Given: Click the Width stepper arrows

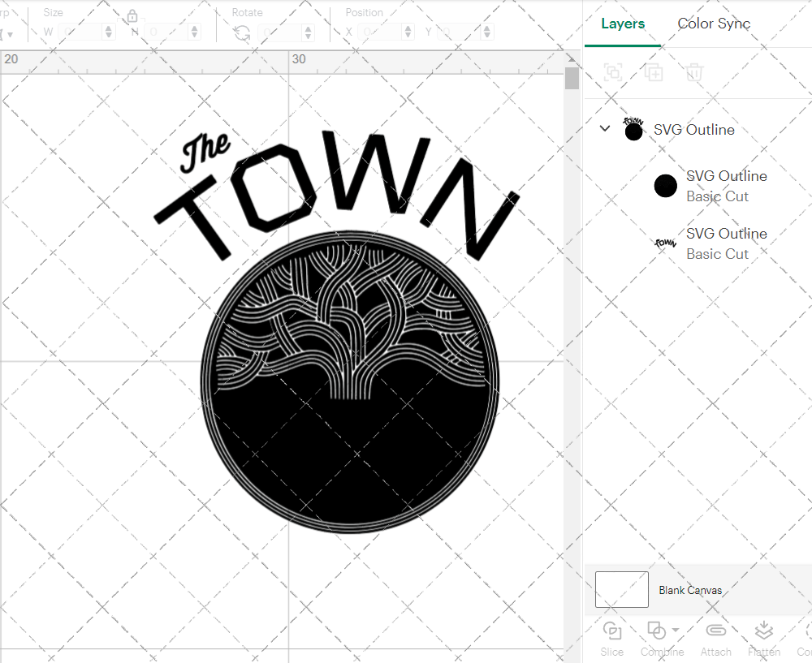Looking at the screenshot, I should click(109, 32).
